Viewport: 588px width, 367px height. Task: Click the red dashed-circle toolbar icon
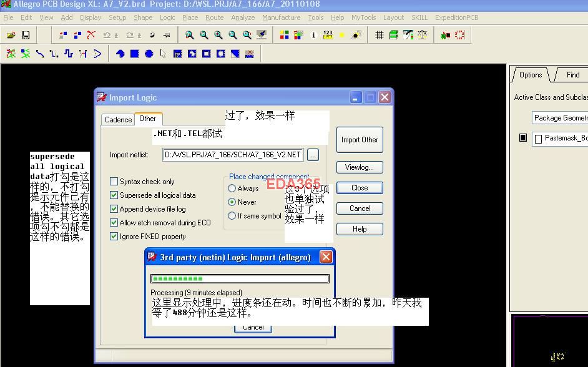[459, 35]
